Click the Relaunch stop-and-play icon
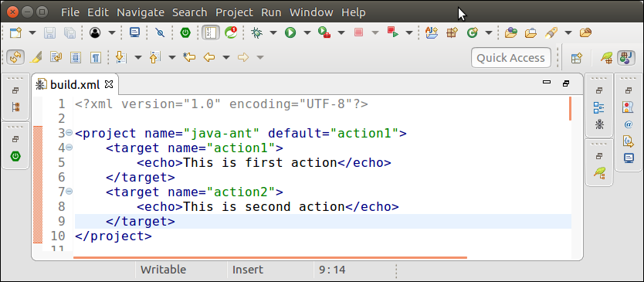Screen dimensions: 644x282 tap(392, 32)
